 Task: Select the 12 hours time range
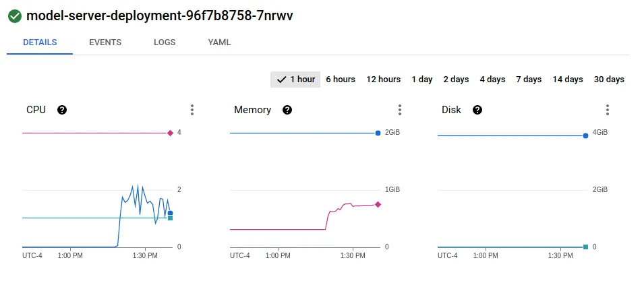384,80
